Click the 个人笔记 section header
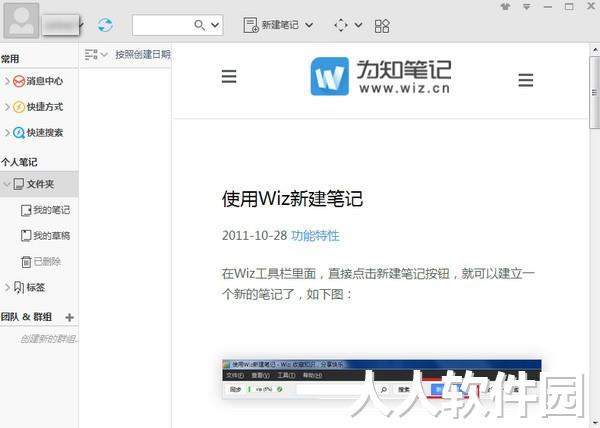This screenshot has height=428, width=600. point(19,162)
